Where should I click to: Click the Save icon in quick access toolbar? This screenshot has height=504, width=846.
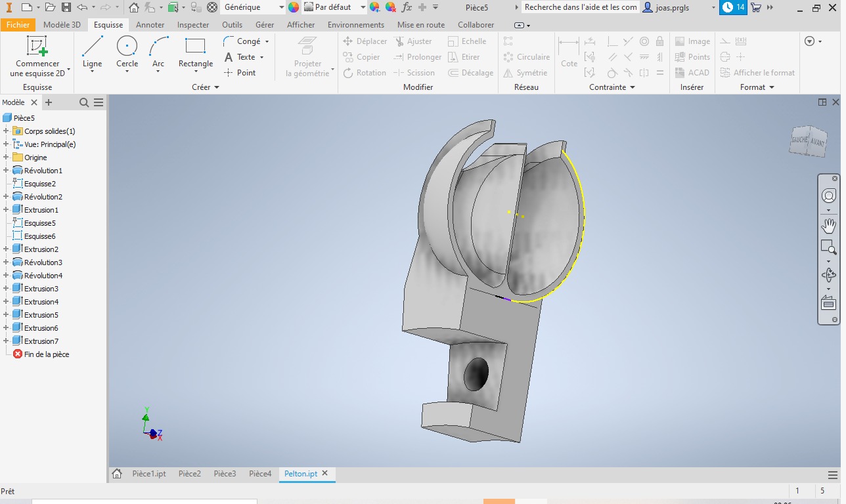point(66,7)
